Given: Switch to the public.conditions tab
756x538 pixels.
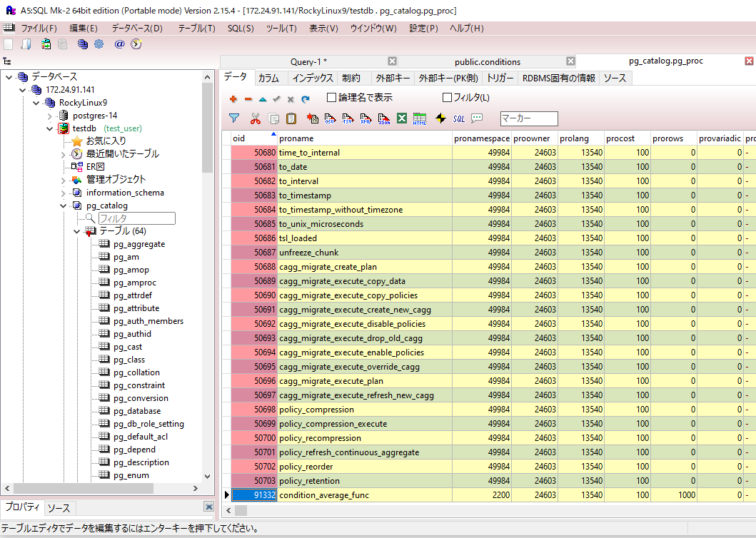Looking at the screenshot, I should pos(488,61).
